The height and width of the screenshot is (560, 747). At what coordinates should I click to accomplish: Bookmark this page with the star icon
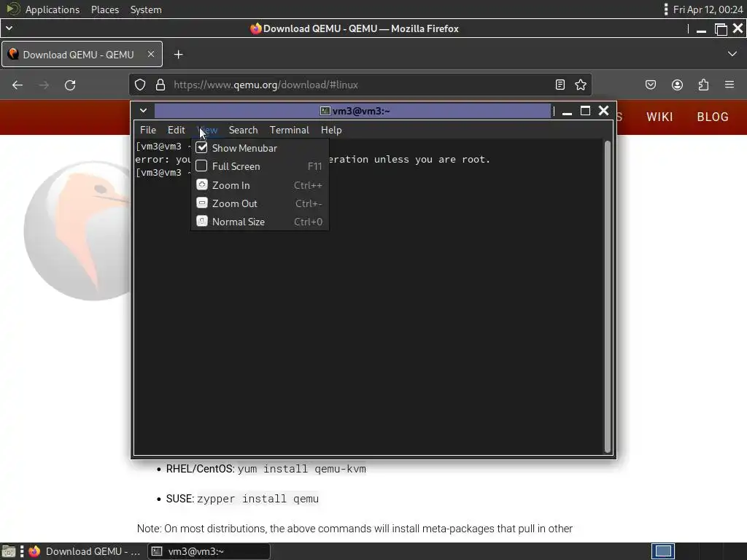(x=580, y=85)
